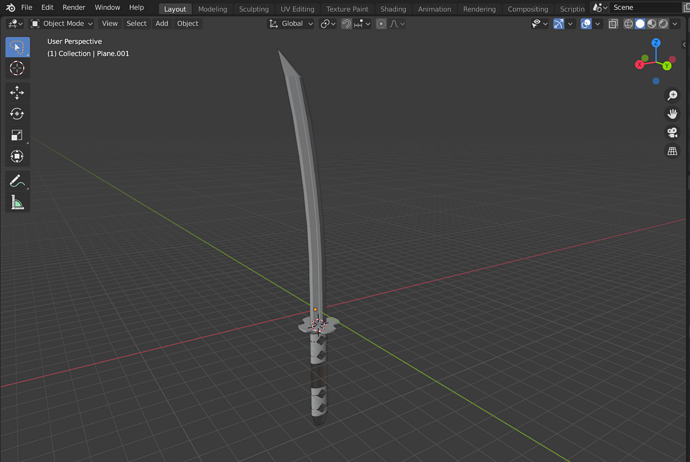This screenshot has width=690, height=462.
Task: Click negative Z axis dot on gizmo
Action: (x=656, y=81)
